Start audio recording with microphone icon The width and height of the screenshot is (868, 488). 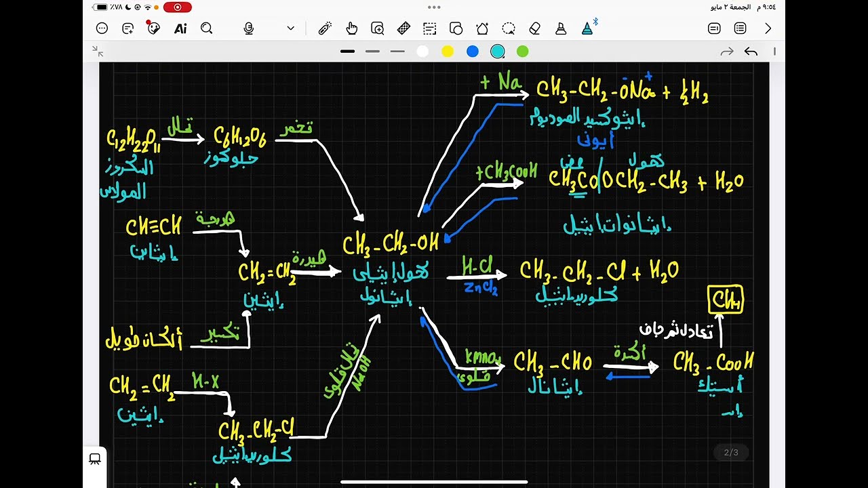pos(249,28)
